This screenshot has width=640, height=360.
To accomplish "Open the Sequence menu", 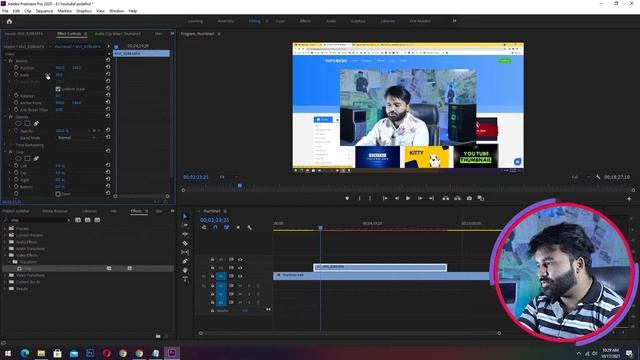I will 44,11.
